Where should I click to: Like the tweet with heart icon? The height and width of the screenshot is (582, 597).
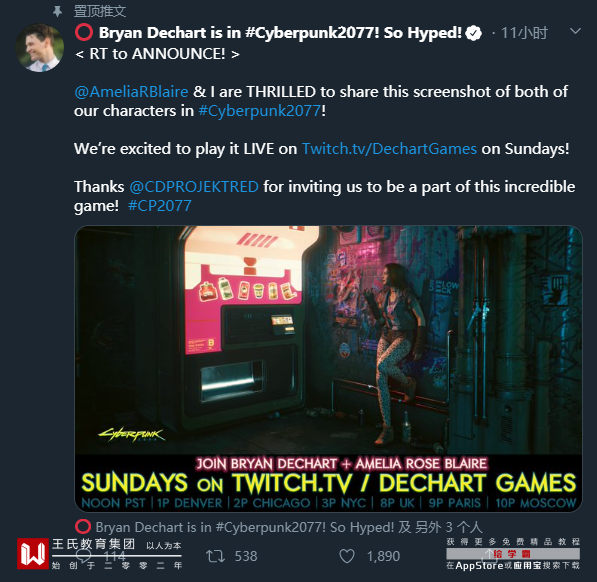click(347, 556)
